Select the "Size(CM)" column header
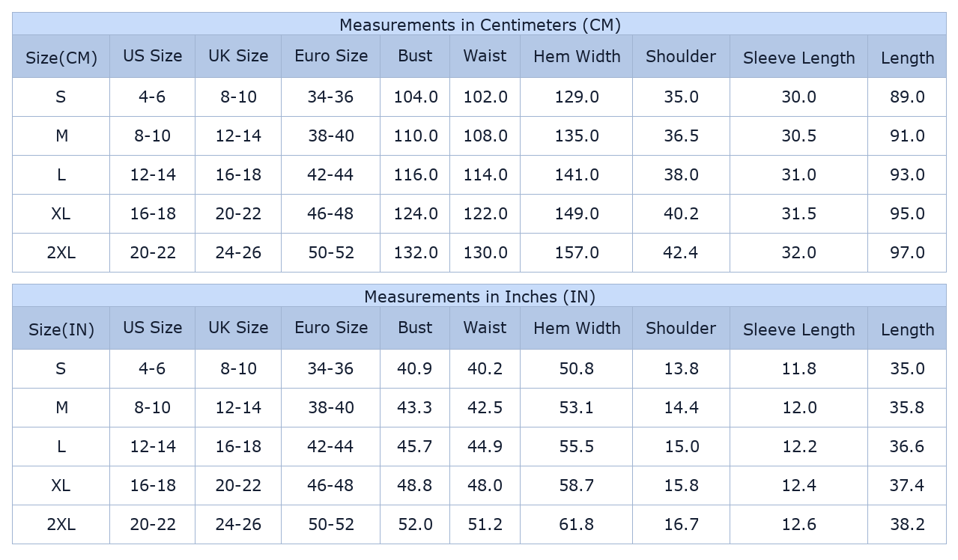Image resolution: width=958 pixels, height=560 pixels. click(x=61, y=58)
